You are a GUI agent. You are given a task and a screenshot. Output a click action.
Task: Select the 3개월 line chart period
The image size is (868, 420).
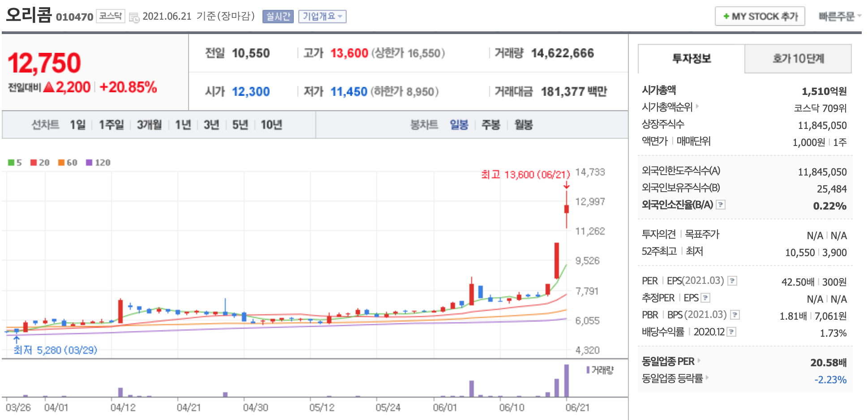tap(149, 124)
